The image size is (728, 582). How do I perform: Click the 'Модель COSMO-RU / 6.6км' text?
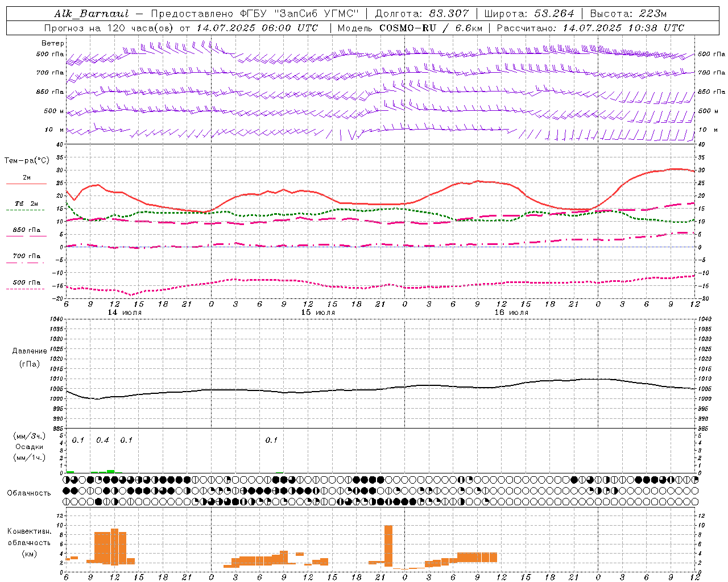[x=410, y=28]
